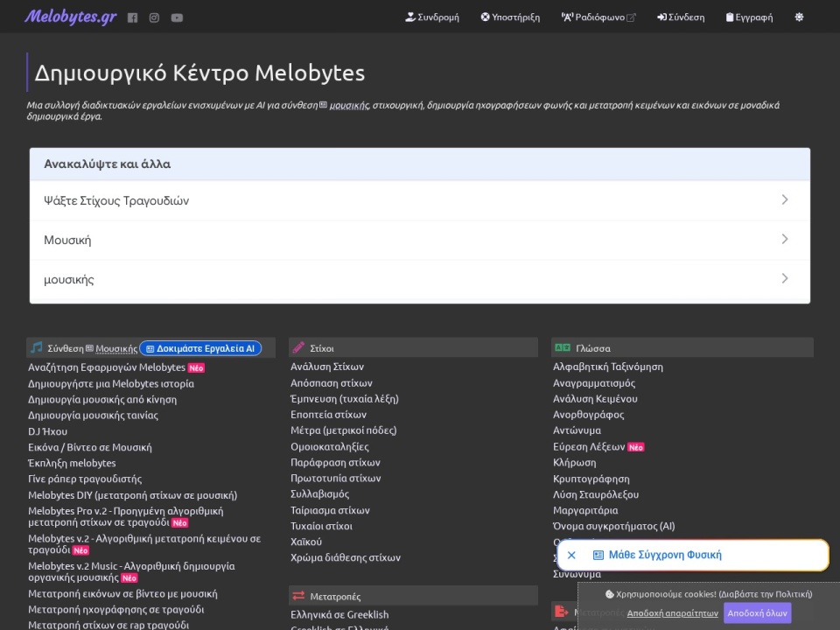Open the Ραδιόφωνο menu item

click(598, 17)
